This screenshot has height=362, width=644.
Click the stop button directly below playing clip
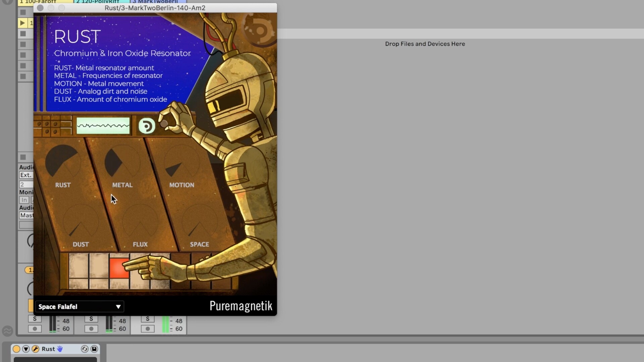click(x=23, y=34)
